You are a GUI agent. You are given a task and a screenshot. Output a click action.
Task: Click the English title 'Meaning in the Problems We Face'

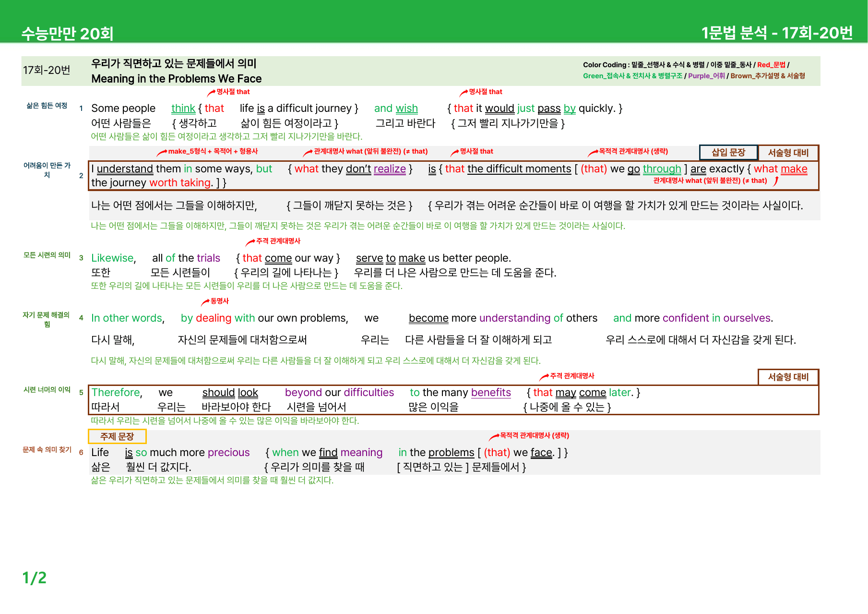click(x=177, y=79)
